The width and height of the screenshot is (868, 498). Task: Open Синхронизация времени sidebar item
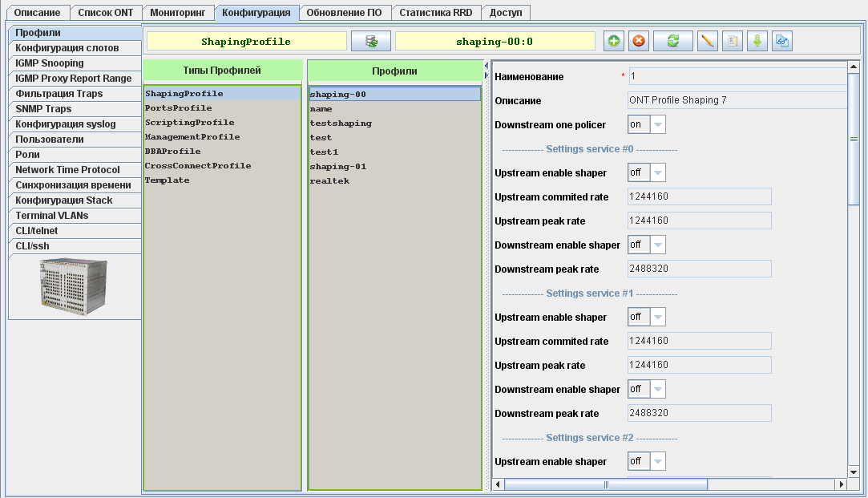75,185
